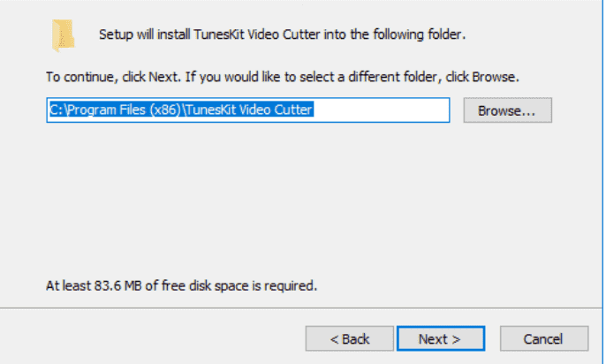Return to previous page with Back
Screen dimensions: 606x364
tap(350, 339)
